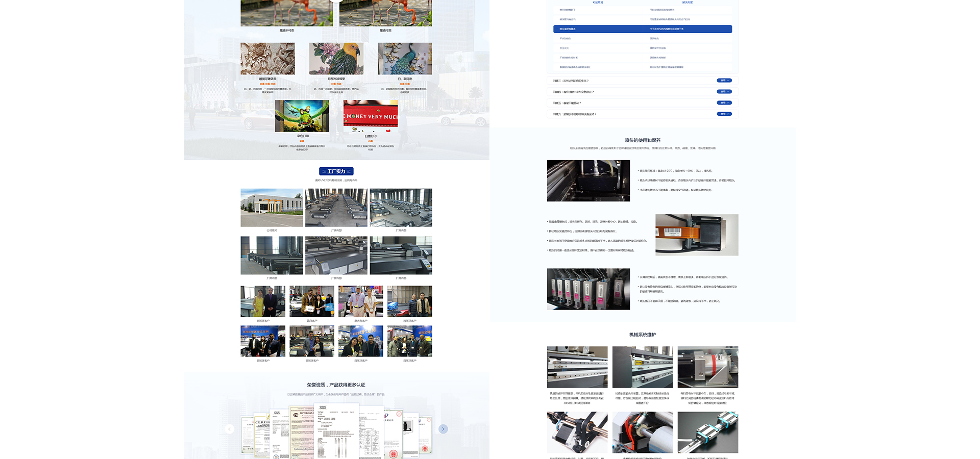Viewport: 980px width, 459px height.
Task: Expand the 问题三 answer with its 查看 button
Action: (724, 81)
